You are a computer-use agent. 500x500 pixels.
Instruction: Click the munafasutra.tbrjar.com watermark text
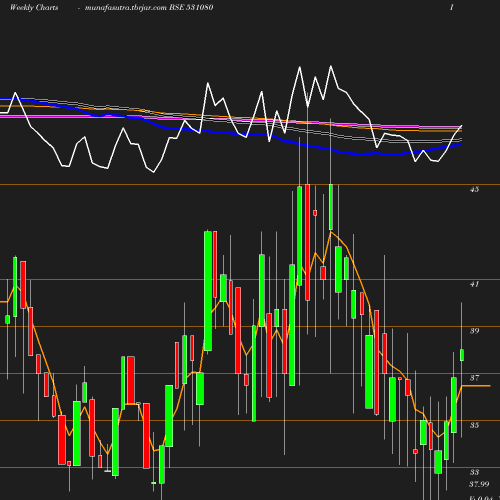(126, 8)
